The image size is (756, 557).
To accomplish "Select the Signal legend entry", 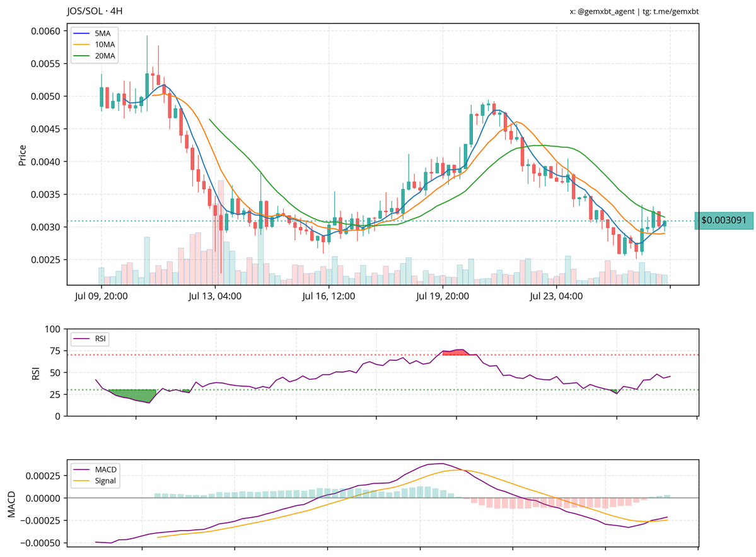I will pyautogui.click(x=94, y=480).
